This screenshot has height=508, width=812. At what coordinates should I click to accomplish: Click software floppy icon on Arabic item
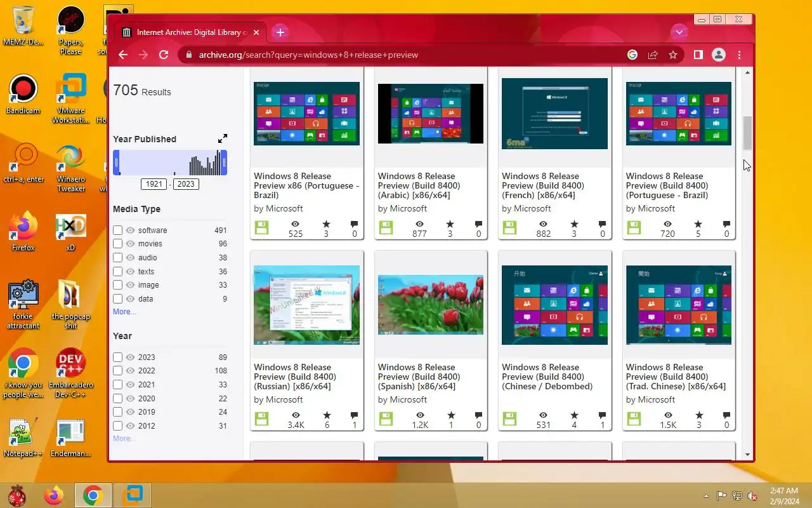[386, 228]
